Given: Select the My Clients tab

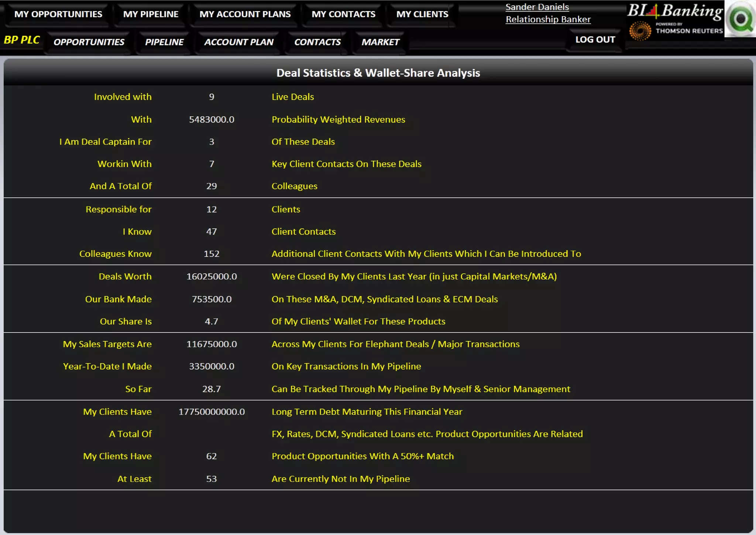Looking at the screenshot, I should click(x=422, y=14).
